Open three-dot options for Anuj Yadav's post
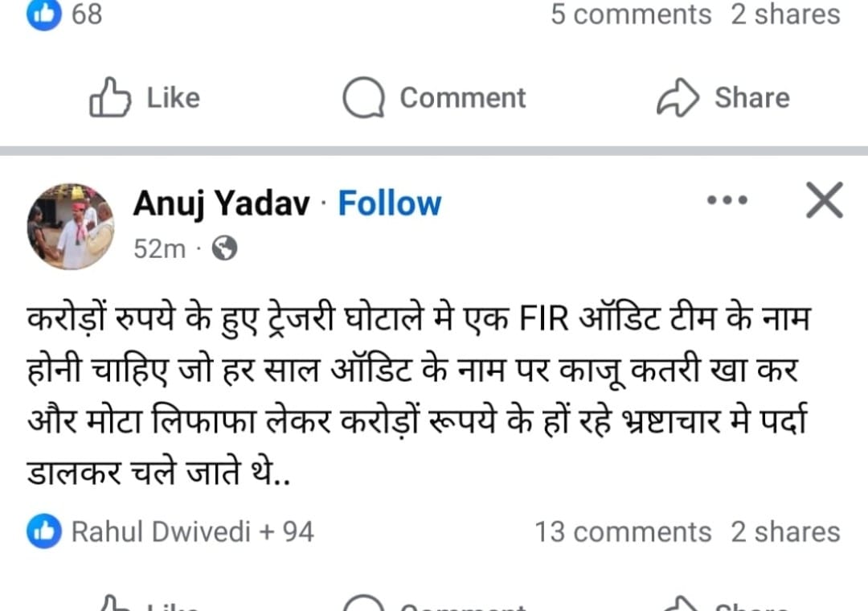The height and width of the screenshot is (611, 868). (x=727, y=200)
